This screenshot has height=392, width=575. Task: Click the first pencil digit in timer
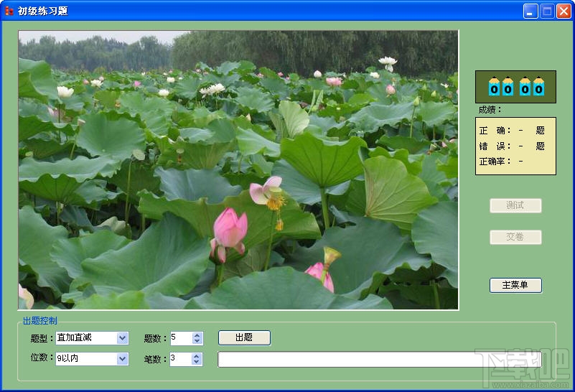click(495, 86)
